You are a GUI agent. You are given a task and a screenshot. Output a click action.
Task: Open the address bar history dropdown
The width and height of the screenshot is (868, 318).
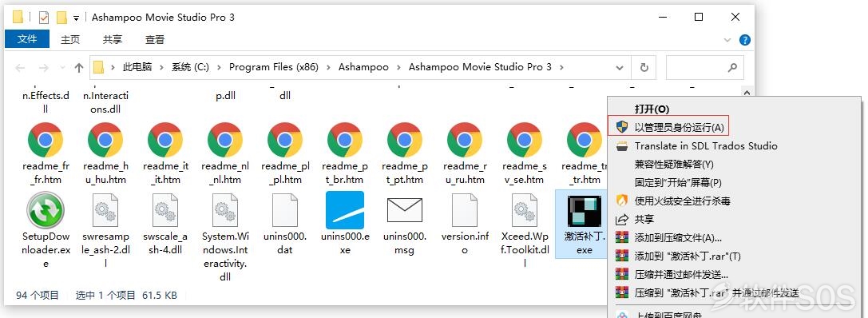620,67
